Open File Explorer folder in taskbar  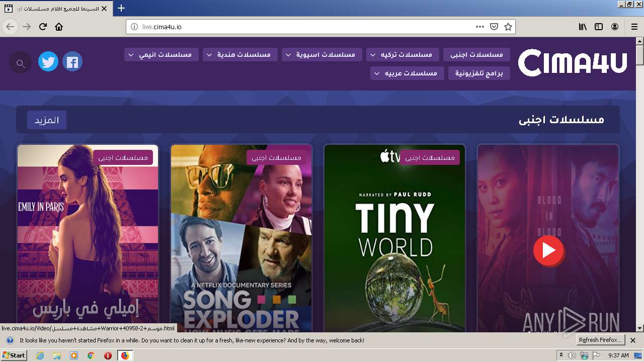pos(57,355)
